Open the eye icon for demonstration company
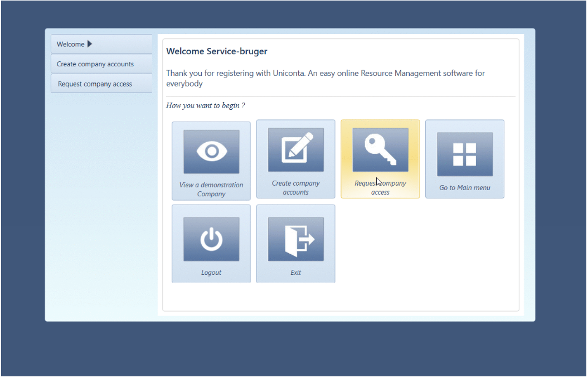 (211, 152)
